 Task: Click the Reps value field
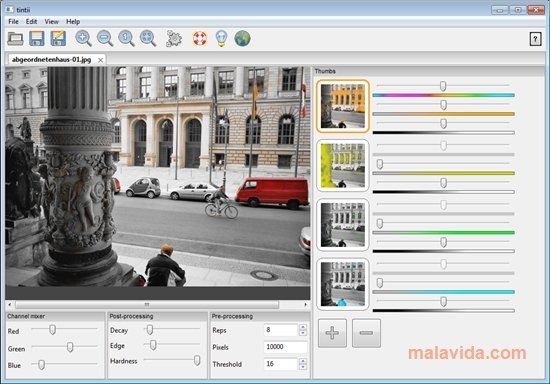[x=281, y=330]
